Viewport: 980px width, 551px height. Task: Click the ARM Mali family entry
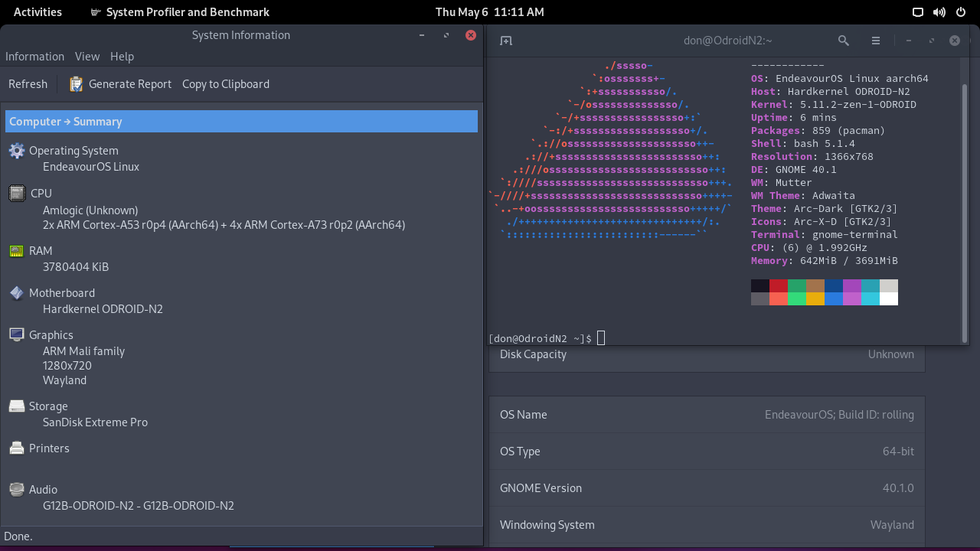(x=83, y=351)
